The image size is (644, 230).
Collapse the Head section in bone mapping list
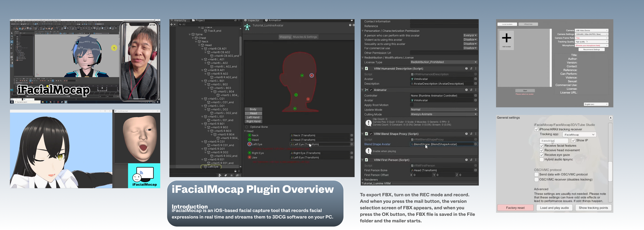(245, 131)
